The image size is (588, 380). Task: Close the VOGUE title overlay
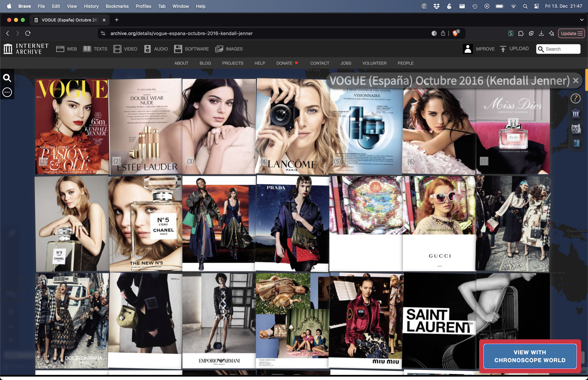pos(576,80)
